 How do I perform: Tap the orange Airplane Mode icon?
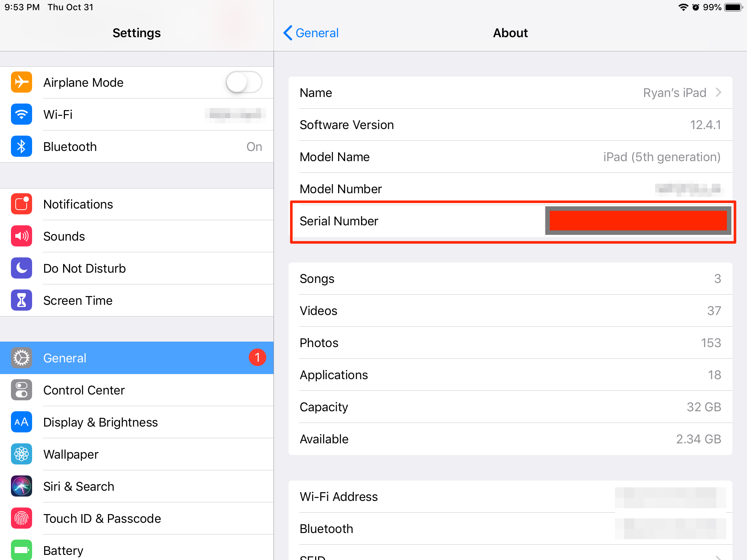tap(22, 82)
